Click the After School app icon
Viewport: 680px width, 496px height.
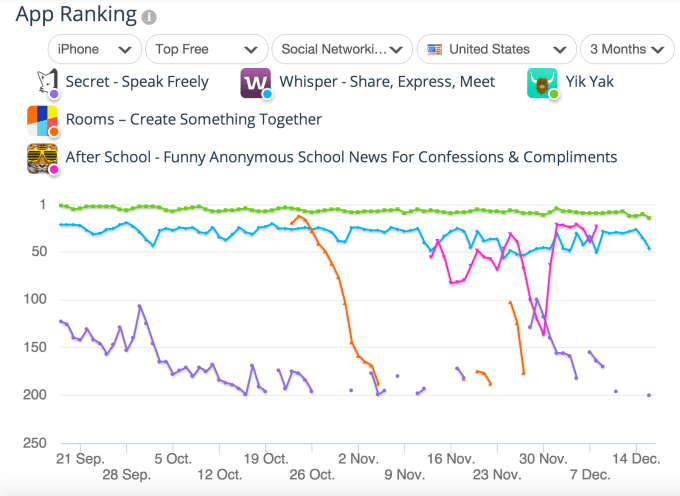[42, 158]
